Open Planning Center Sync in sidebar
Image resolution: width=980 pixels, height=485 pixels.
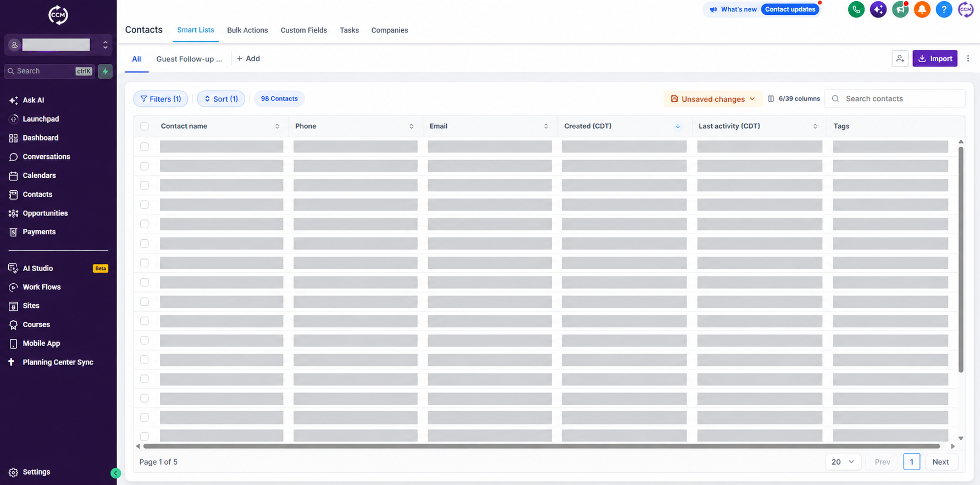click(58, 362)
